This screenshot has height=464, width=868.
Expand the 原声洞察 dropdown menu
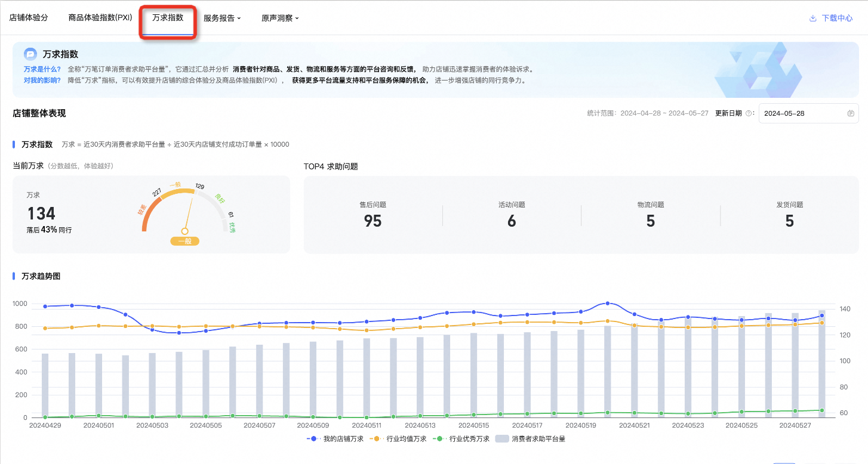pyautogui.click(x=280, y=18)
